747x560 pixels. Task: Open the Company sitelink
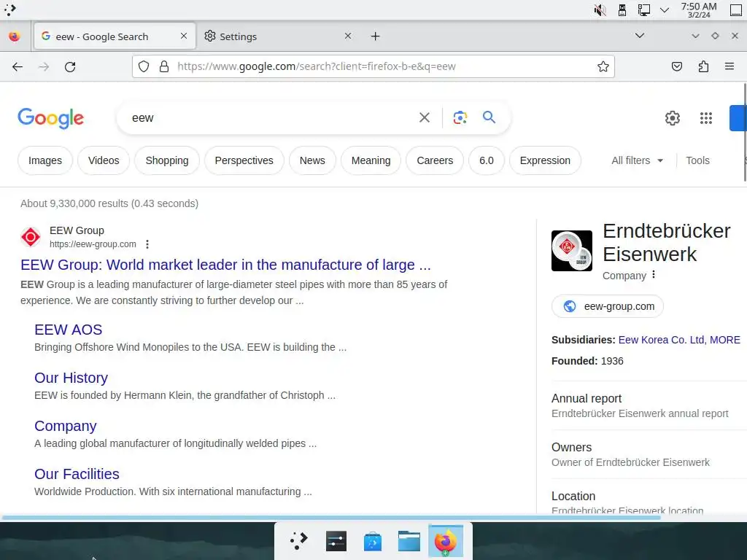pyautogui.click(x=65, y=426)
